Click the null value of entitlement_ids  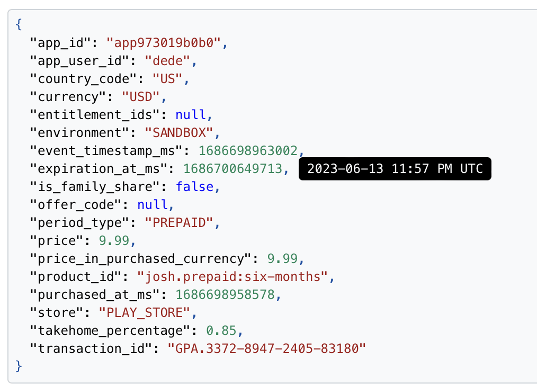[x=191, y=115]
